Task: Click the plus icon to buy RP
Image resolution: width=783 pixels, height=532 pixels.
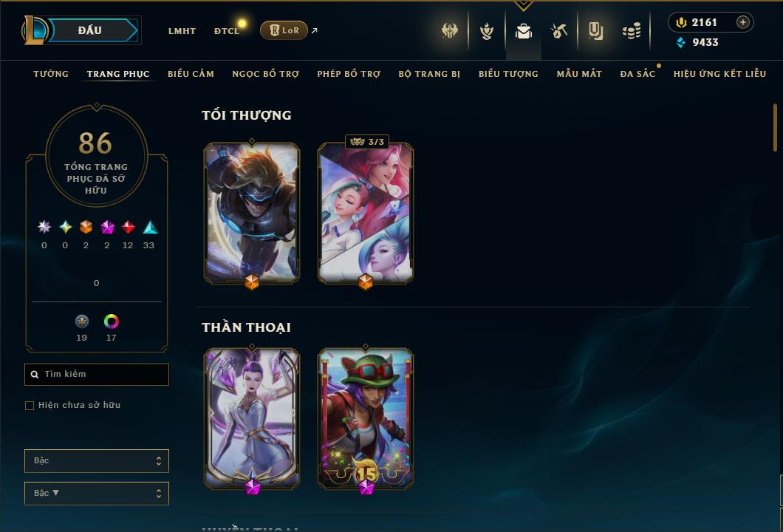Action: (x=743, y=22)
